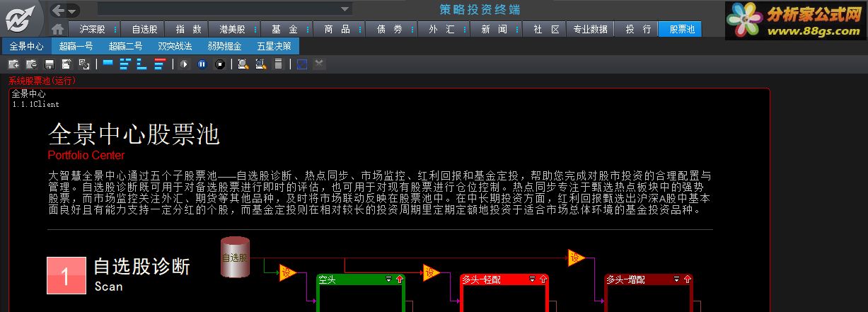The image size is (868, 312).
Task: Expand the 新闻 submenu dots
Action: pyautogui.click(x=518, y=29)
